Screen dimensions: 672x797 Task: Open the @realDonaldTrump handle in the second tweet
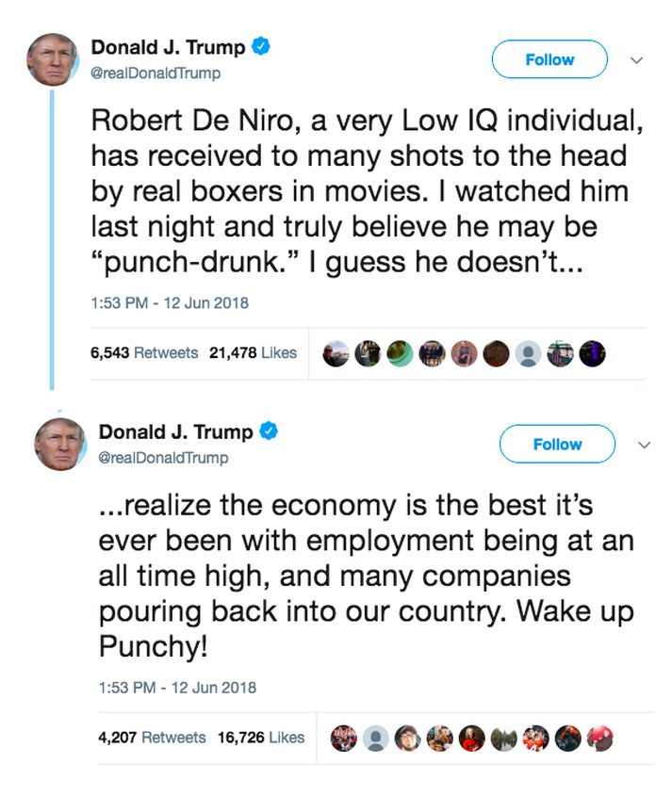click(x=163, y=458)
